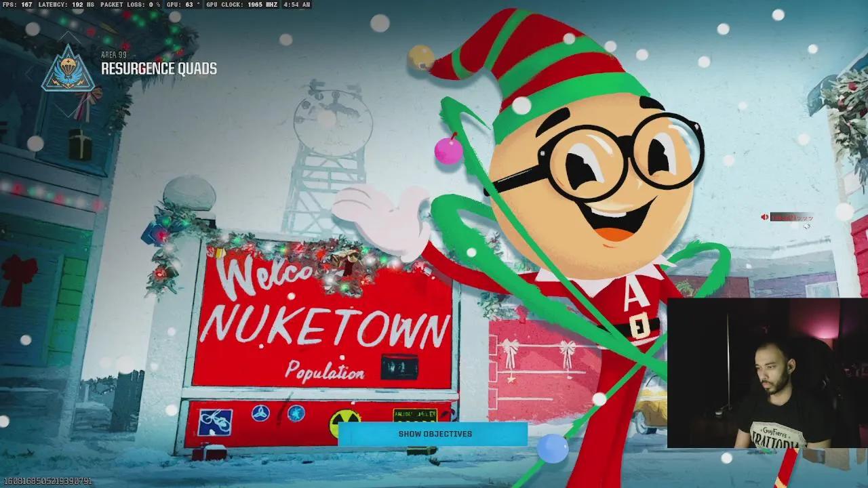Click the Resurgence parachute emblem badge

click(x=68, y=69)
